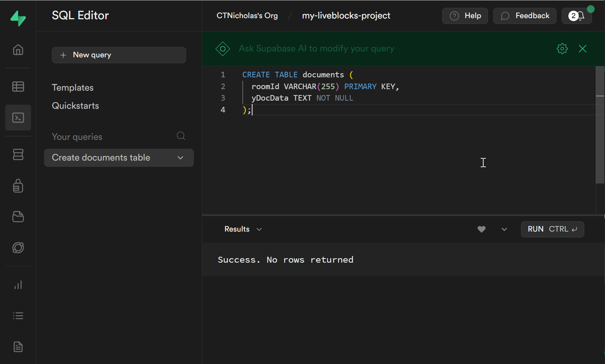Open the Home dashboard
Viewport: 605px width, 364px height.
click(x=18, y=50)
